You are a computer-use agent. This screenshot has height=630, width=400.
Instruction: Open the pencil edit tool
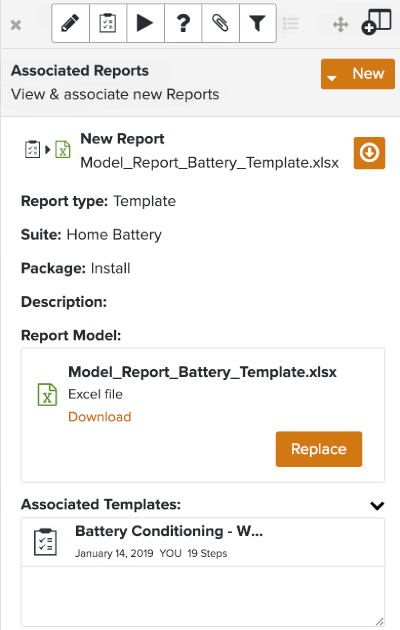point(70,23)
